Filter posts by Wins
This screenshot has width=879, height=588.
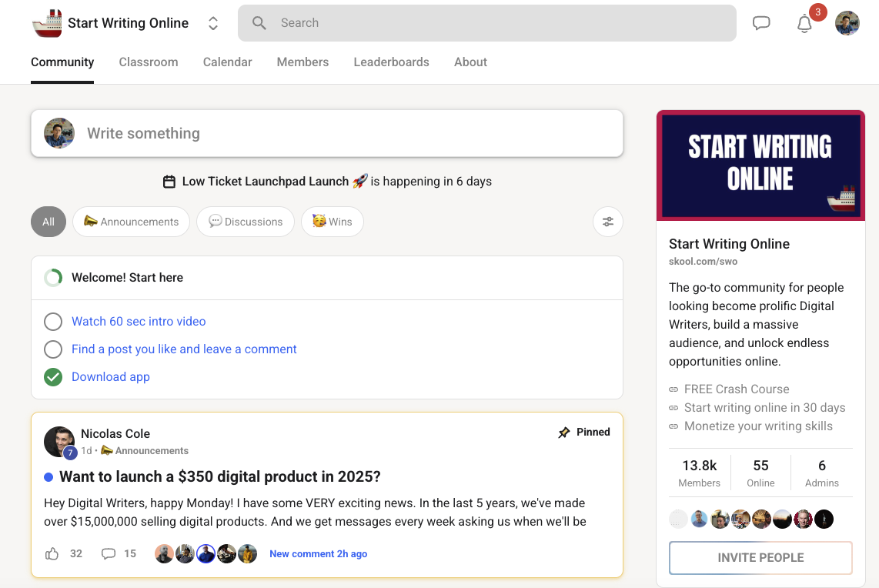[x=333, y=222]
